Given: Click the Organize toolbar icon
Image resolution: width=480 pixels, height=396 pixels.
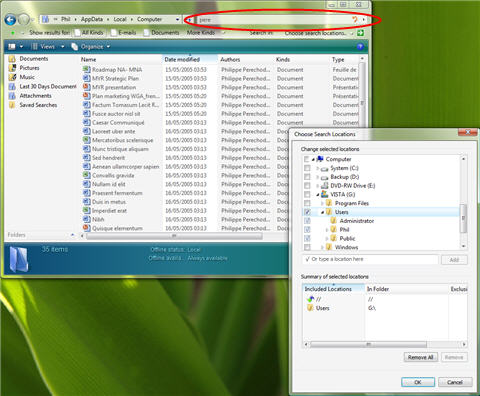Looking at the screenshot, I should coord(75,46).
